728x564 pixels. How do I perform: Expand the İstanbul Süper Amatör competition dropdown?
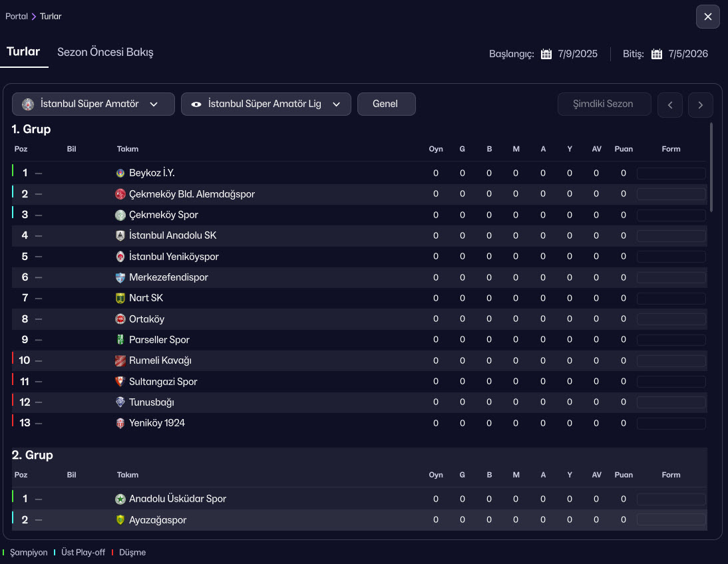(x=93, y=104)
